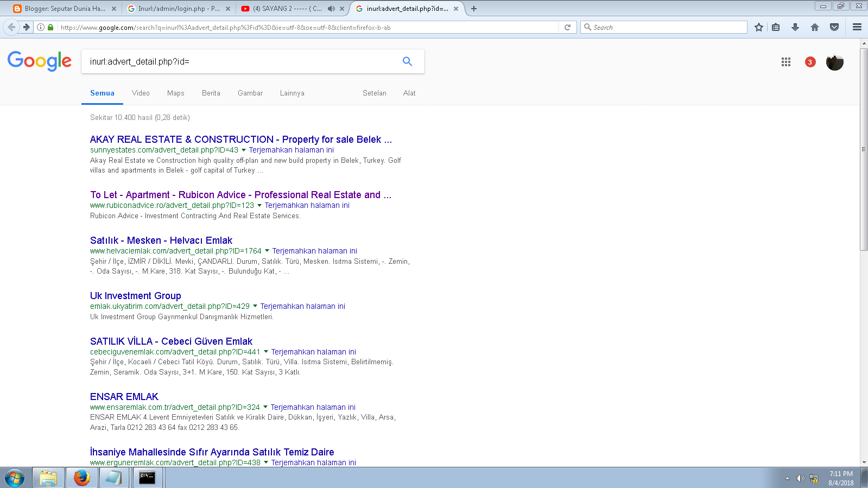868x488 pixels.
Task: Open the site information icon in the address bar
Action: 41,27
